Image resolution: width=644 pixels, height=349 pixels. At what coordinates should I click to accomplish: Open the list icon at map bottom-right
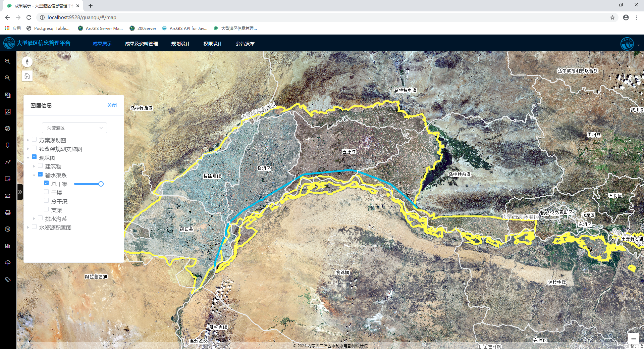[x=633, y=338]
